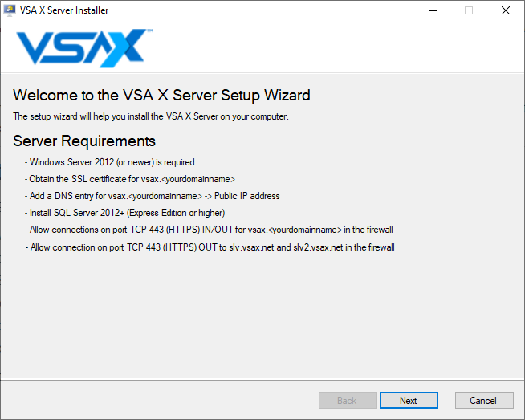
Task: Minimize the installer window
Action: pyautogui.click(x=433, y=10)
